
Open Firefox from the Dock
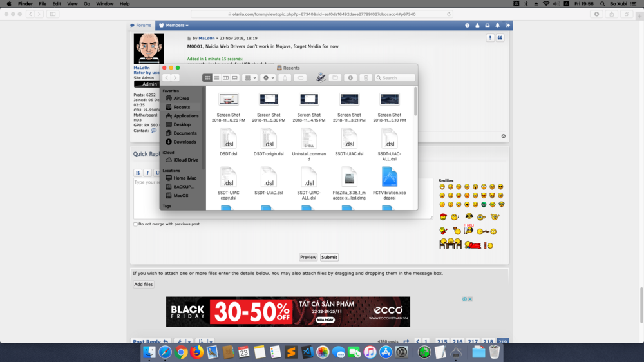pyautogui.click(x=196, y=352)
